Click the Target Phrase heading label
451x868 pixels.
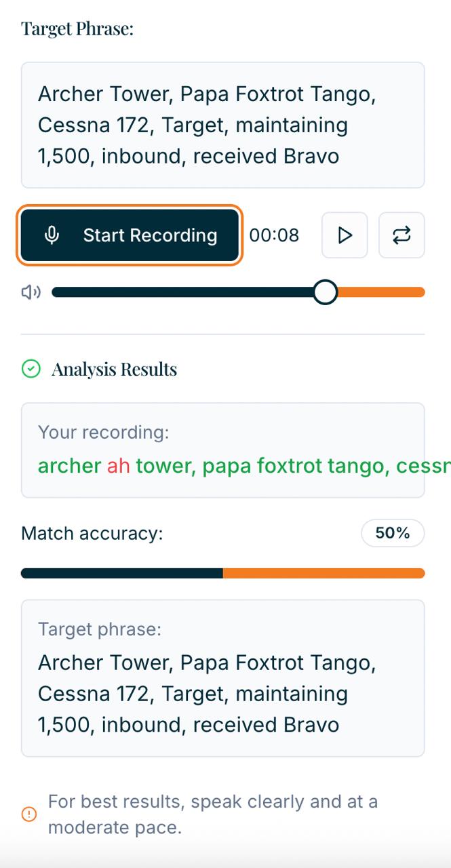[78, 28]
